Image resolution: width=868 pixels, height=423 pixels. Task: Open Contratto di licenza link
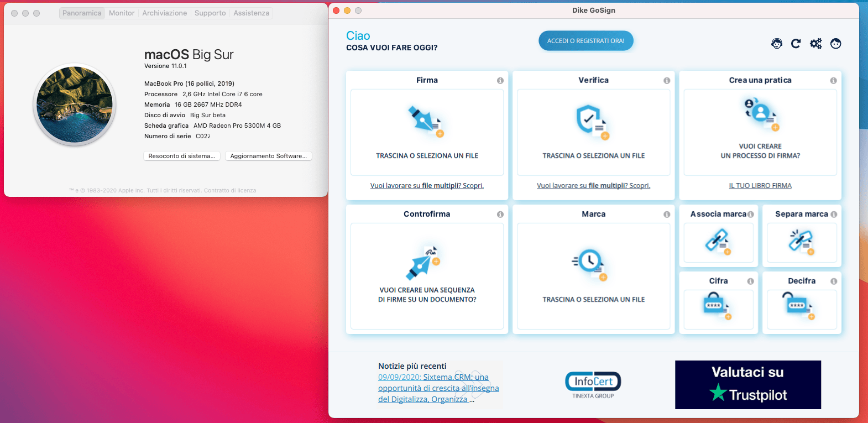[230, 191]
